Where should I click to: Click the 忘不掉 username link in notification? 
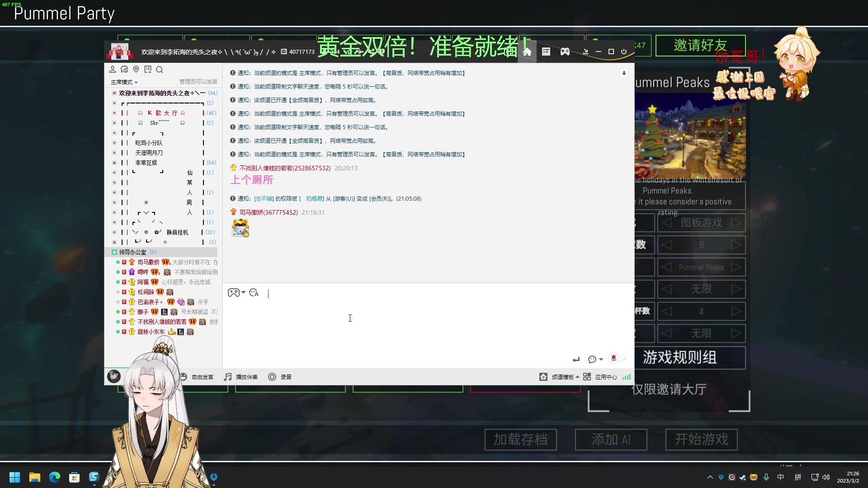tap(264, 199)
